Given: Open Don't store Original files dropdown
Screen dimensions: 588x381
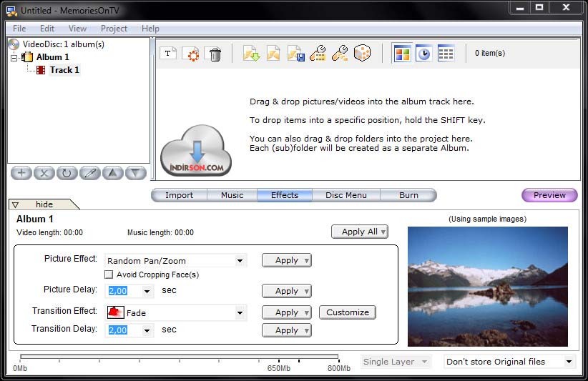Looking at the screenshot, I should point(509,362).
